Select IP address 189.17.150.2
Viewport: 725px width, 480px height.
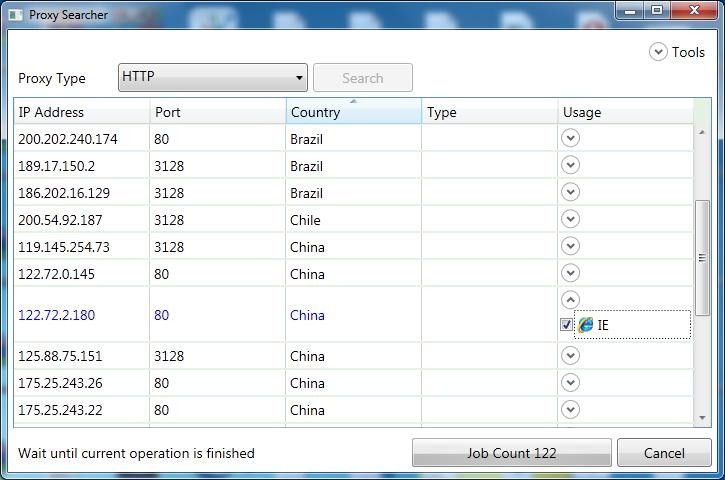(56, 166)
